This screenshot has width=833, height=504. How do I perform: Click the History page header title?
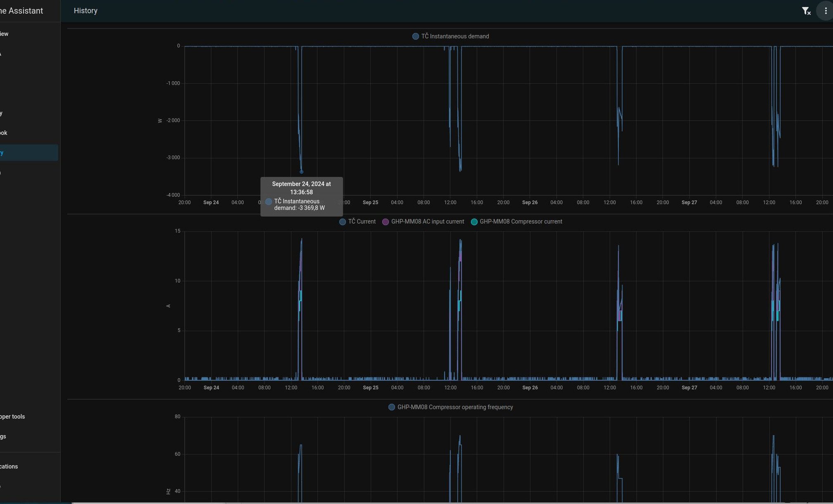pos(85,11)
